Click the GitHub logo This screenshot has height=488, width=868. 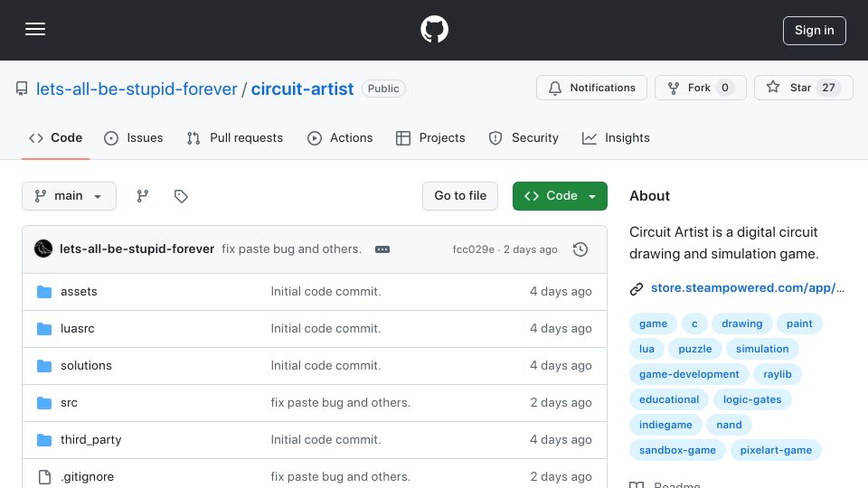coord(434,29)
